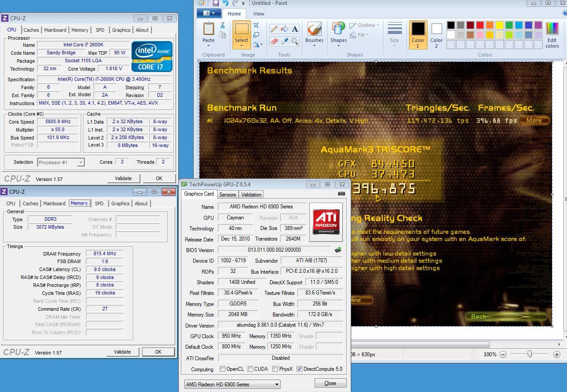
Task: Click the Paint zoom in plus icon
Action: click(557, 354)
